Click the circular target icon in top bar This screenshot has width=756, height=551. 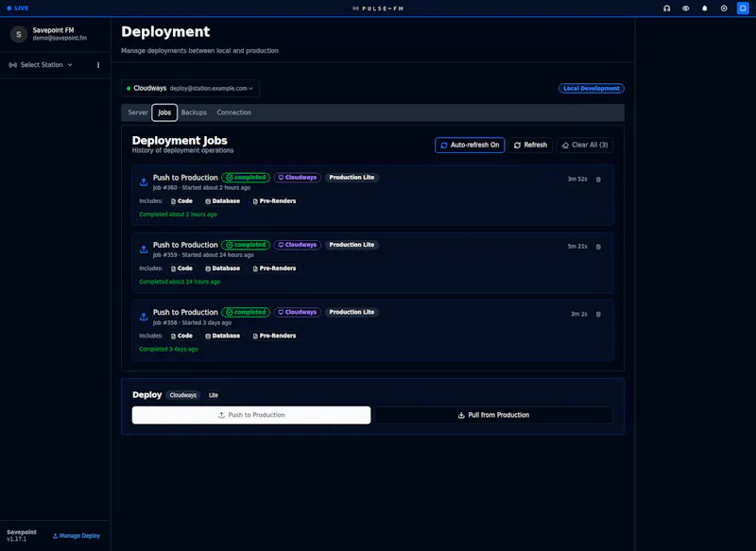[x=724, y=9]
